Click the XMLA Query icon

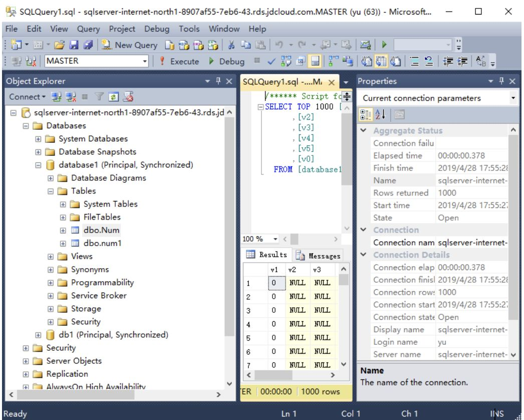coord(212,45)
